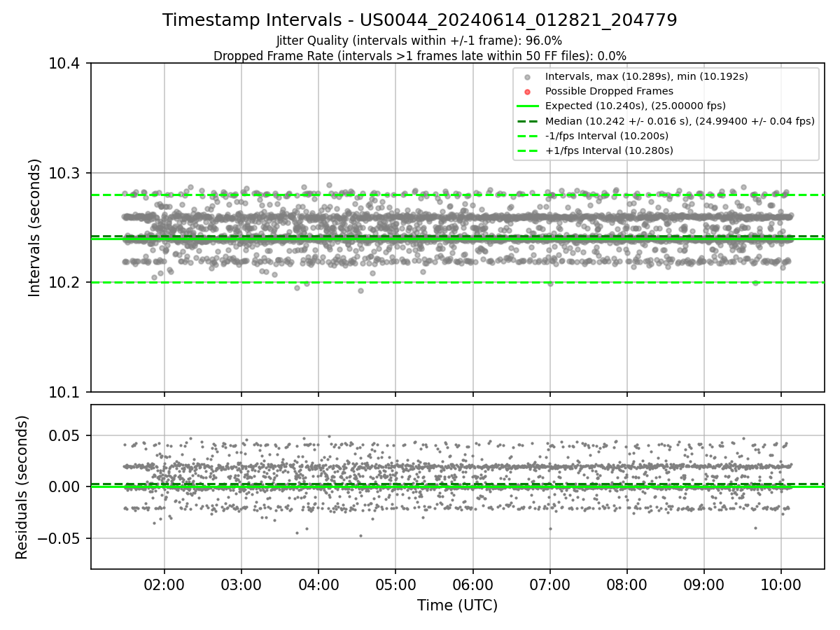Click the solid green line sample beside Expected
840x630 pixels.
(x=528, y=106)
